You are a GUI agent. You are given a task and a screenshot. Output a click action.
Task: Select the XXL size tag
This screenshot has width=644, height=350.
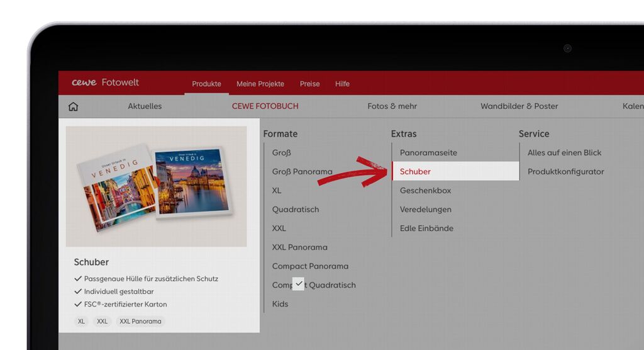(102, 321)
